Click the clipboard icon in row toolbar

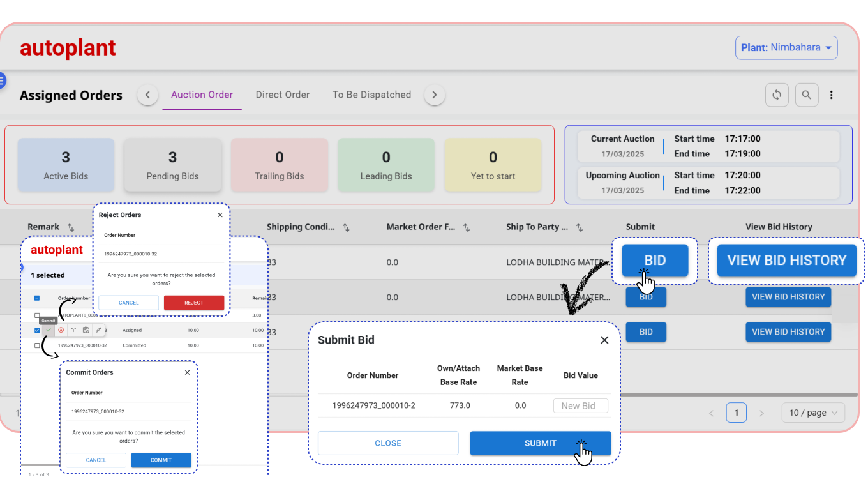(86, 330)
